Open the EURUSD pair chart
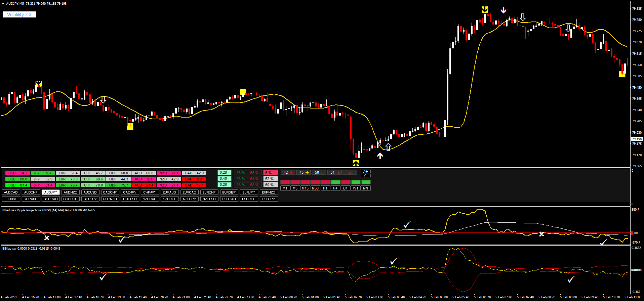This screenshot has height=301, width=644. [x=11, y=199]
